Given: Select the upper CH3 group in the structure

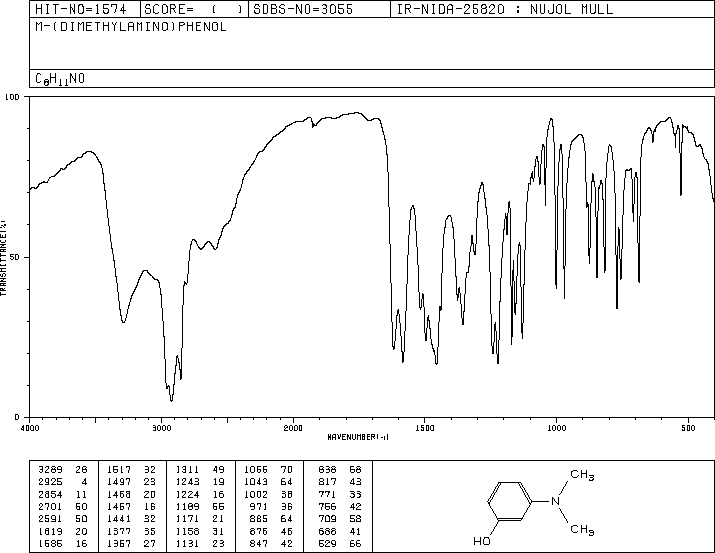Looking at the screenshot, I should [582, 475].
